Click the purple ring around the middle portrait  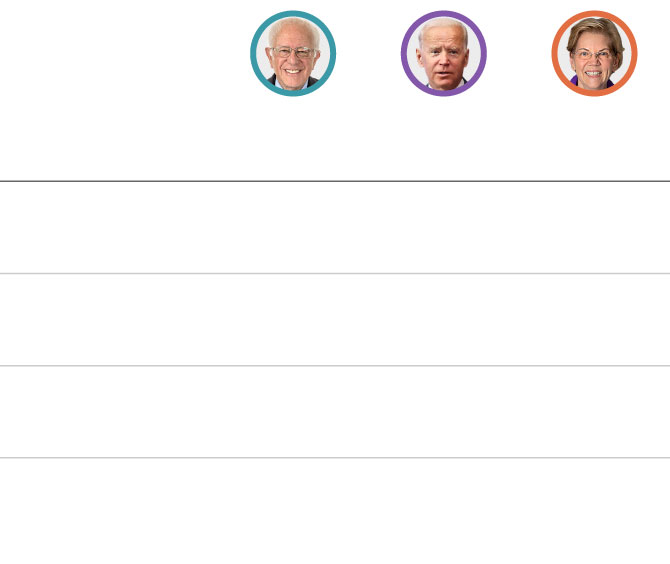pos(444,13)
